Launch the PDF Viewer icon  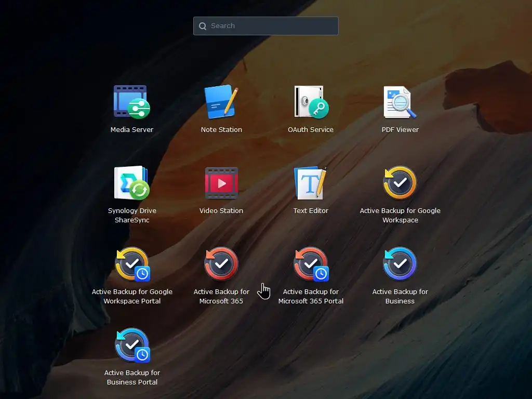click(x=400, y=102)
